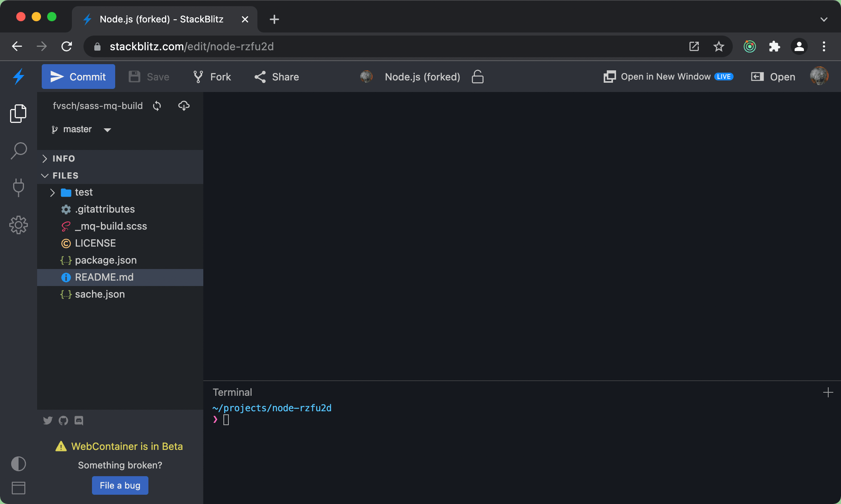Image resolution: width=841 pixels, height=504 pixels.
Task: Click the Ports plug icon in sidebar
Action: (18, 188)
